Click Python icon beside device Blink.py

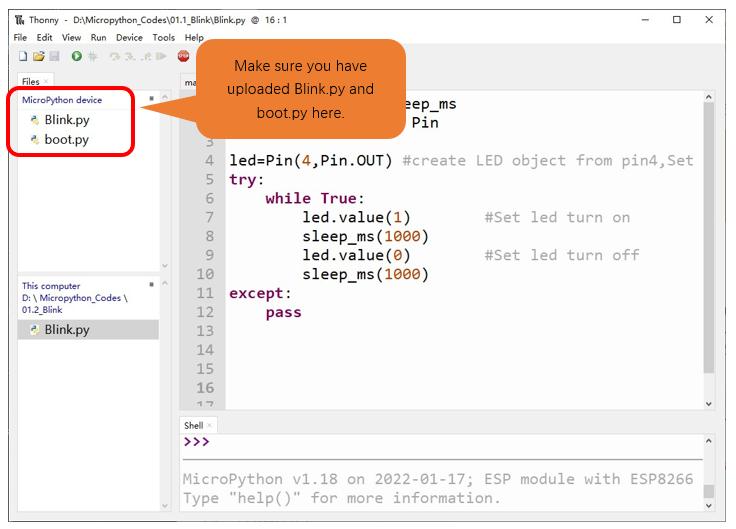coord(35,120)
